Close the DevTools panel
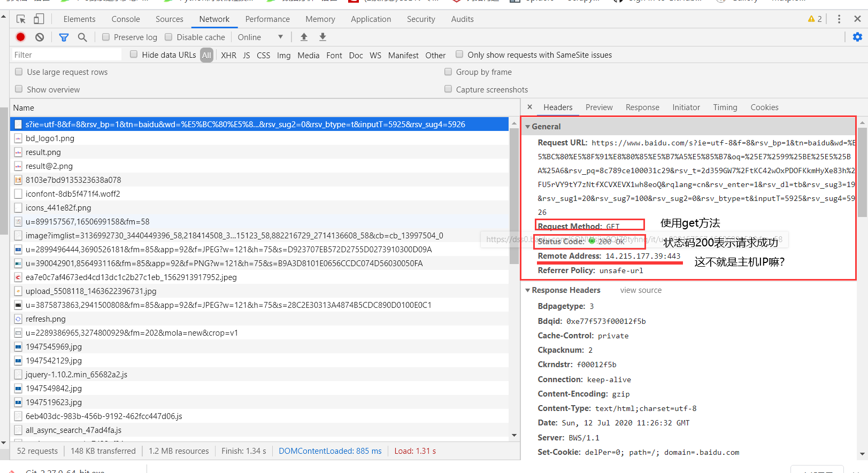The height and width of the screenshot is (473, 868). point(857,19)
